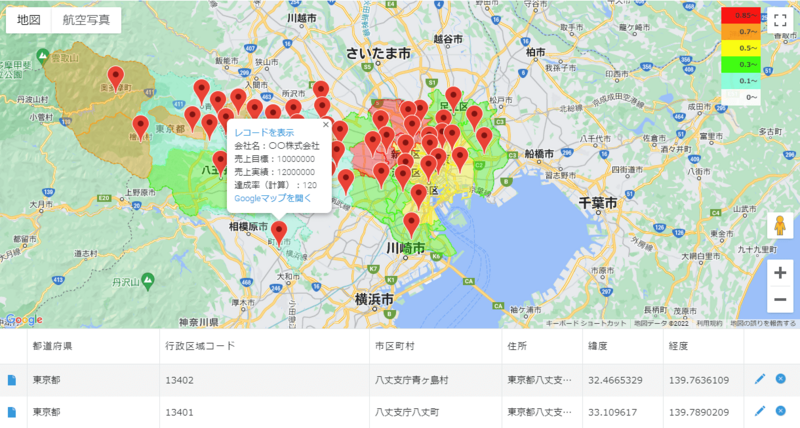Click the 横浜市 map label
This screenshot has height=428, width=800.
pos(374,299)
